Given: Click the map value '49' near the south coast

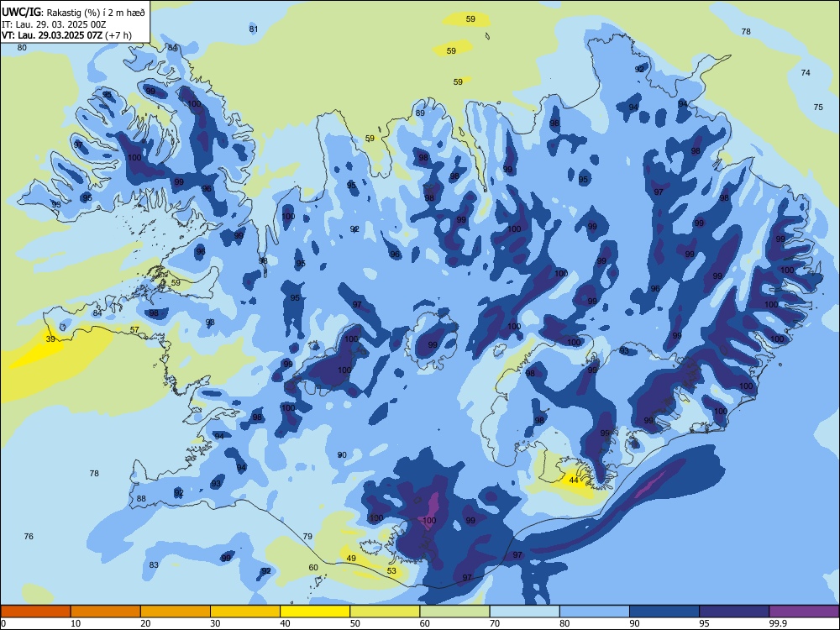Looking at the screenshot, I should (x=351, y=559).
